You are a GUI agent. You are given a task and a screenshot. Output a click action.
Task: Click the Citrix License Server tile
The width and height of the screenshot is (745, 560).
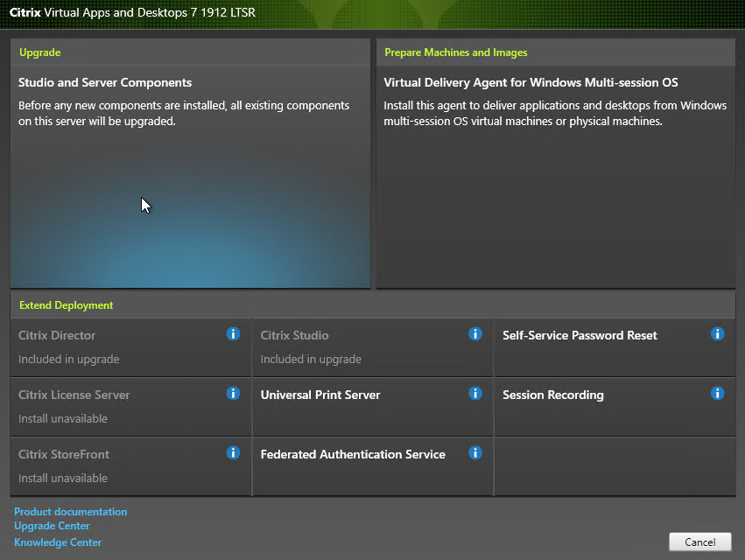pos(130,407)
